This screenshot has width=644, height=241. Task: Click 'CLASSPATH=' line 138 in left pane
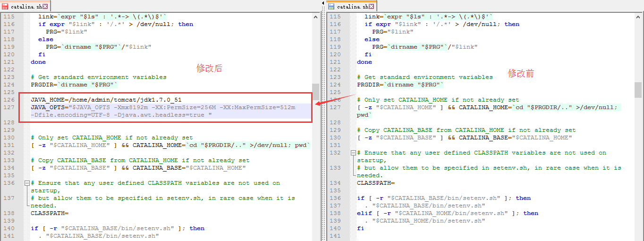click(50, 213)
